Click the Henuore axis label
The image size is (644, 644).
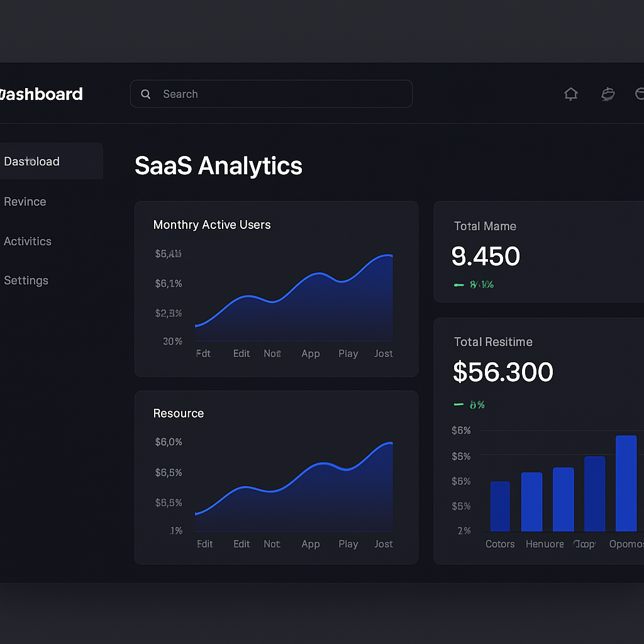click(545, 544)
